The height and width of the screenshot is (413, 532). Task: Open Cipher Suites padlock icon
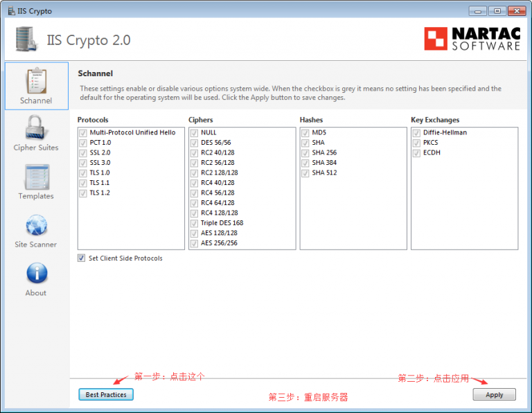(x=36, y=129)
